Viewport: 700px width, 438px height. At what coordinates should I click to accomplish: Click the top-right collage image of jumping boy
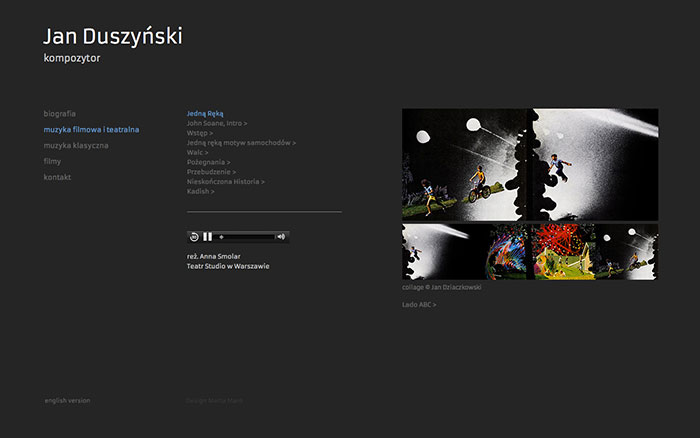tap(595, 164)
